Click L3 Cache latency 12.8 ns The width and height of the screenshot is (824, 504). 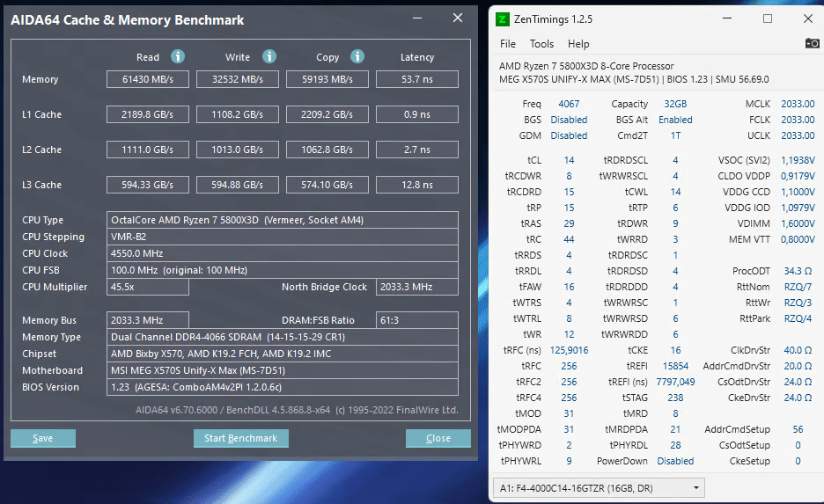tap(417, 185)
